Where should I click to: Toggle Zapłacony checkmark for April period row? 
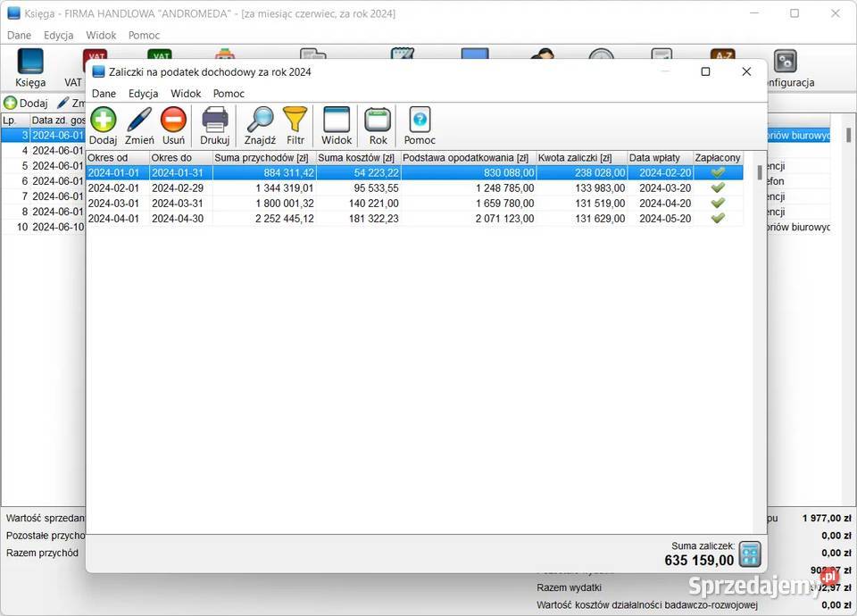click(718, 219)
